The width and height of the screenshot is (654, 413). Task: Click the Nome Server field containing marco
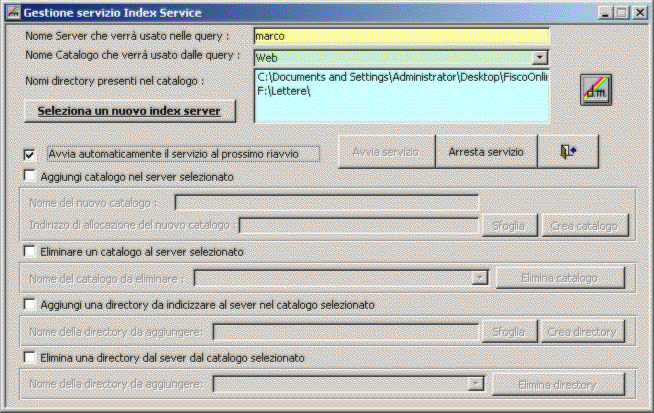point(401,36)
